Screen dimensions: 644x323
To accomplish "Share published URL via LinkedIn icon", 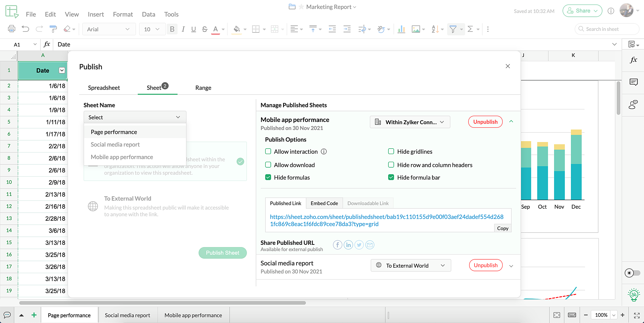I will tap(348, 245).
